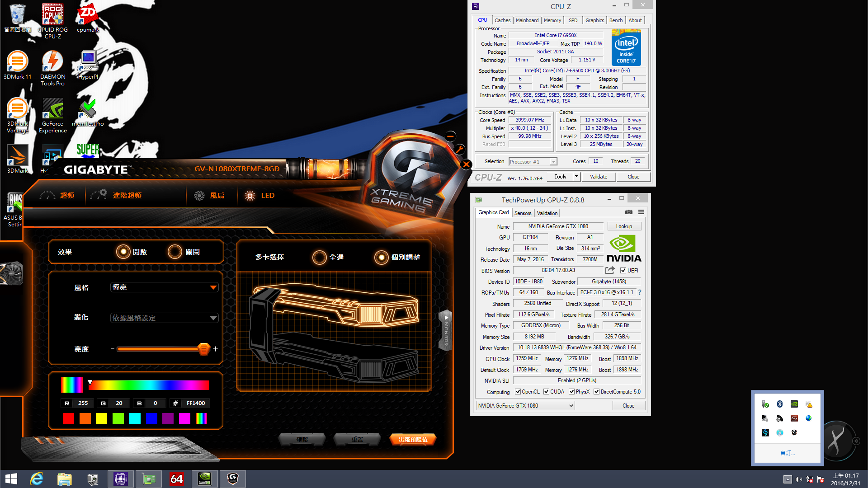Open 3DMark Vantage shortcut
This screenshot has height=488, width=868.
pos(17,115)
